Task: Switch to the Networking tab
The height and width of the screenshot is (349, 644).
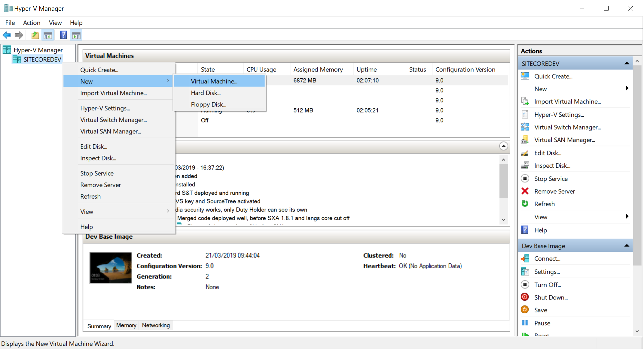Action: tap(156, 325)
